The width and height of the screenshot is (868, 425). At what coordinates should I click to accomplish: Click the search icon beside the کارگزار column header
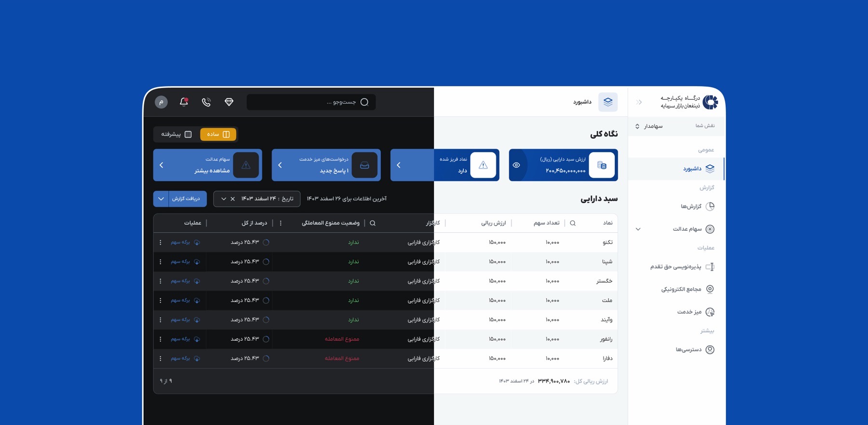pyautogui.click(x=373, y=223)
